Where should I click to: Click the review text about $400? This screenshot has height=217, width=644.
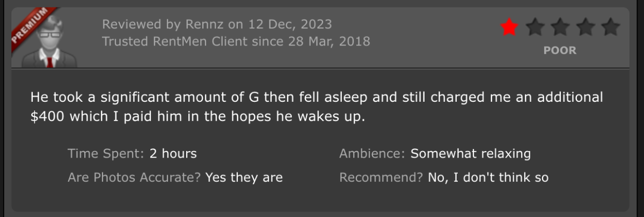coord(317,107)
